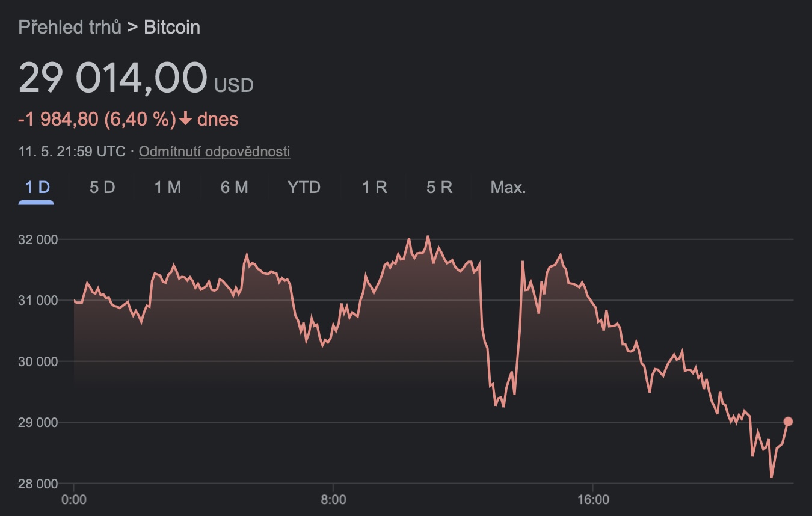Select the 5 D time range tab

click(102, 187)
